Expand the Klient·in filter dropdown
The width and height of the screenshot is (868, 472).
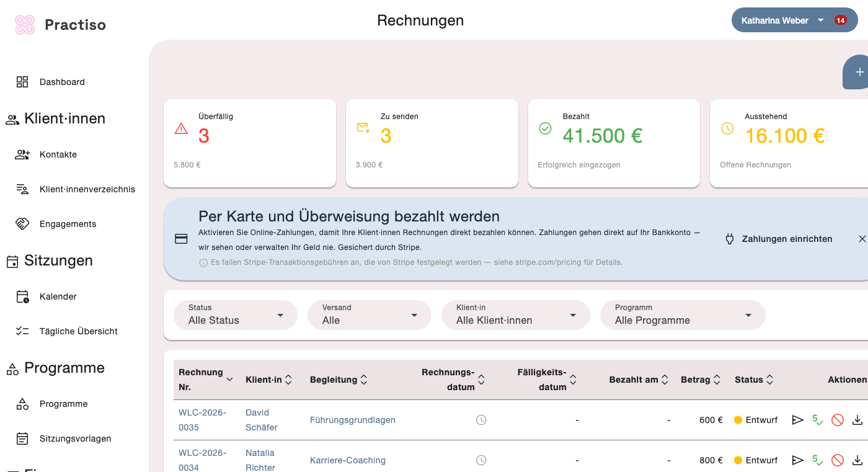tap(515, 315)
